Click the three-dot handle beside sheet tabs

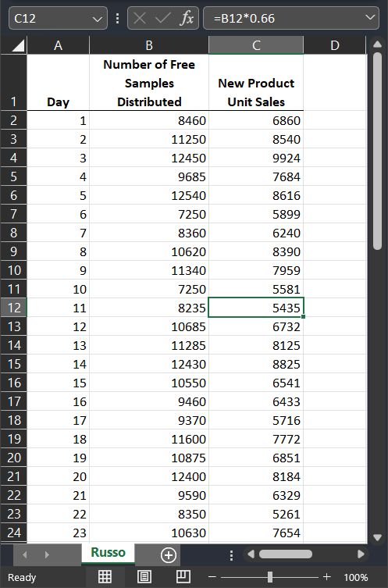coord(231,555)
